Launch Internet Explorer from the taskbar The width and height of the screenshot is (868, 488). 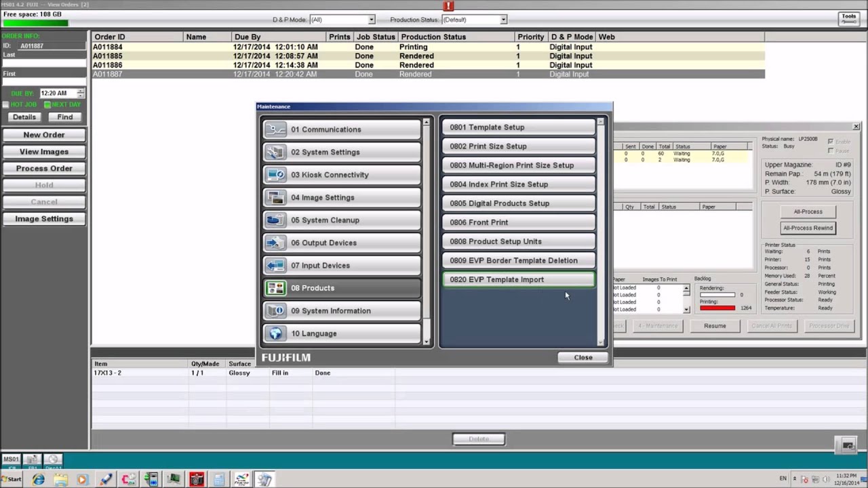pos(39,480)
